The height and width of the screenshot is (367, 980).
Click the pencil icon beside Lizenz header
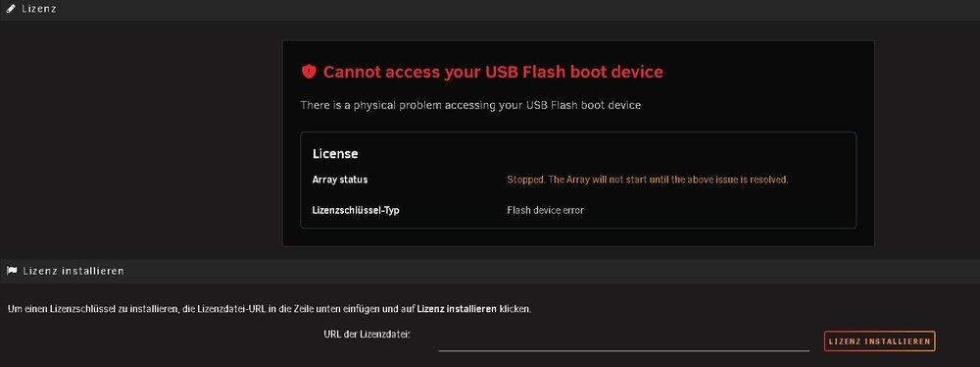[x=11, y=9]
